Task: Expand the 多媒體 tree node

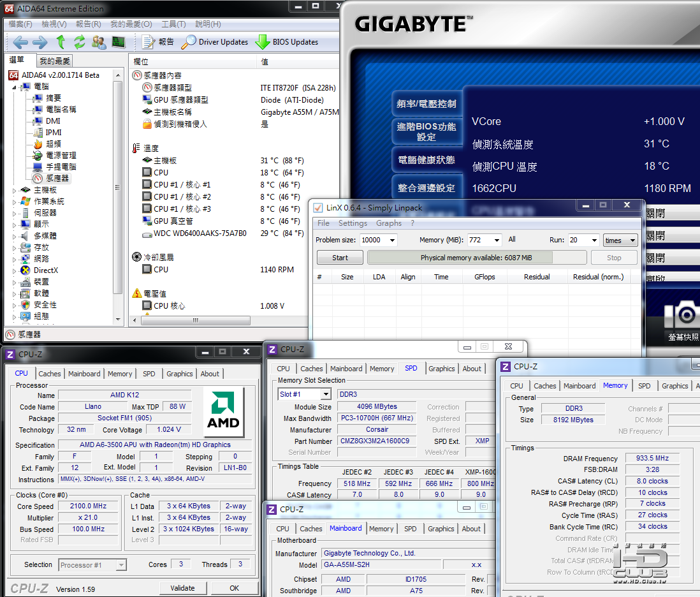Action: pos(14,236)
